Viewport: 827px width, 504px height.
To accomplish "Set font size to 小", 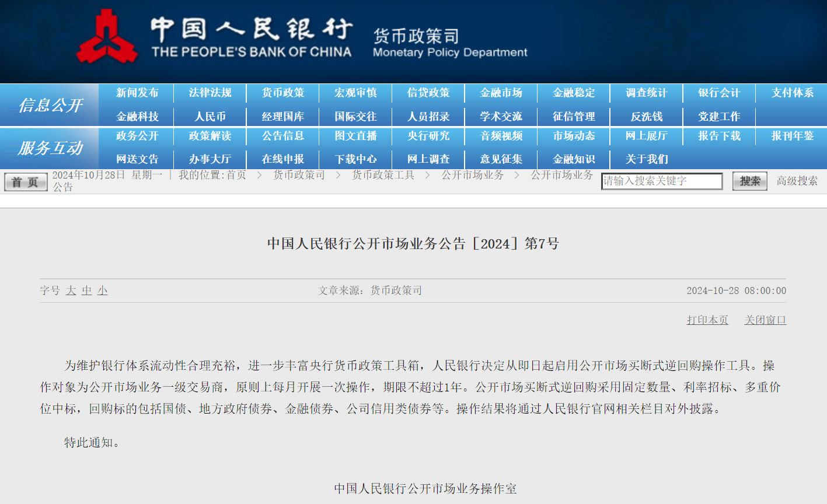I will click(x=103, y=290).
